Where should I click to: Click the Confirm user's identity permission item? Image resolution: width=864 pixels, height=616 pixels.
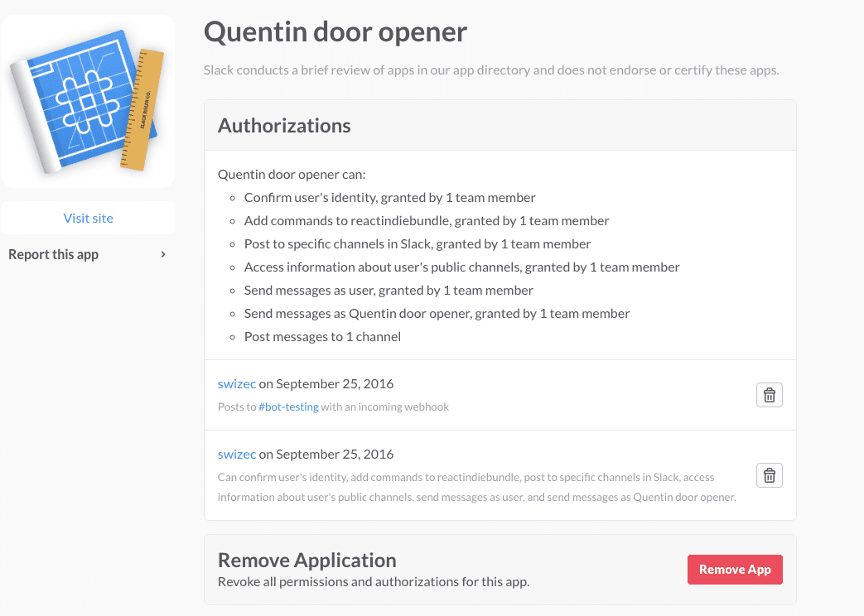click(389, 198)
